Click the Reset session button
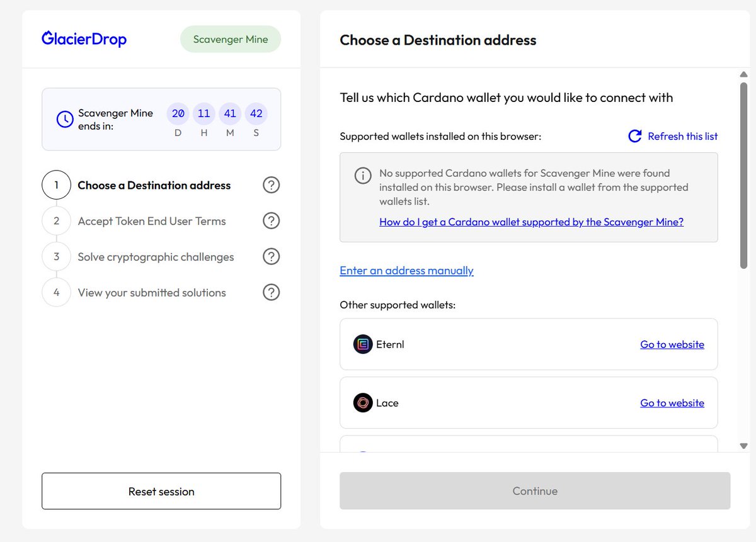The image size is (756, 542). [161, 491]
